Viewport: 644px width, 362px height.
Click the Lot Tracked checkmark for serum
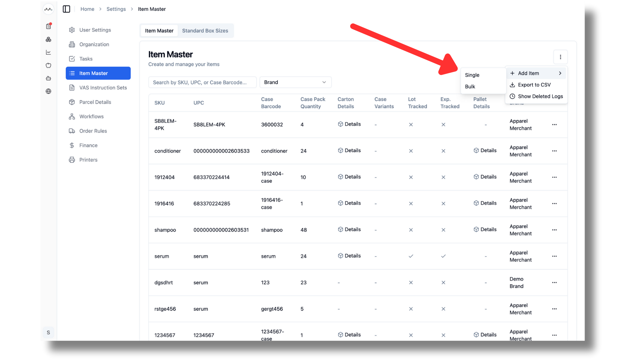[411, 256]
